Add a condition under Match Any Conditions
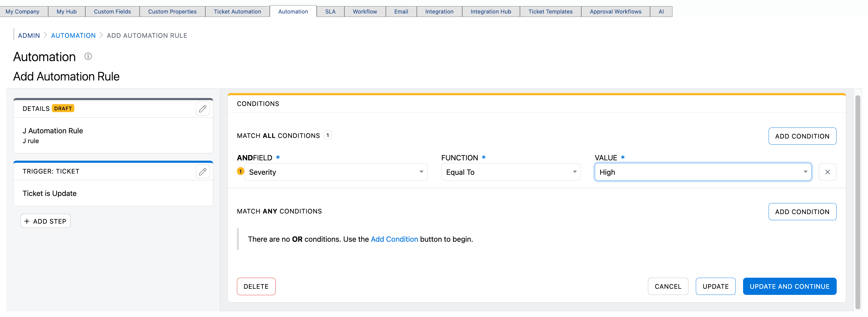This screenshot has height=317, width=868. click(802, 212)
